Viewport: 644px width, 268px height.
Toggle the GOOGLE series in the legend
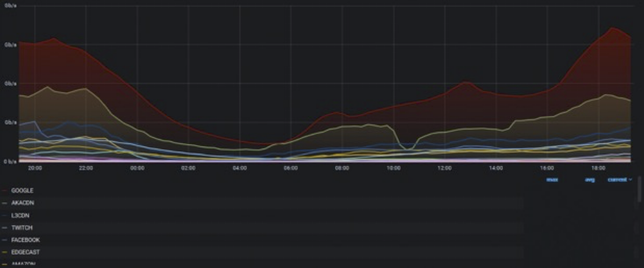pos(22,191)
